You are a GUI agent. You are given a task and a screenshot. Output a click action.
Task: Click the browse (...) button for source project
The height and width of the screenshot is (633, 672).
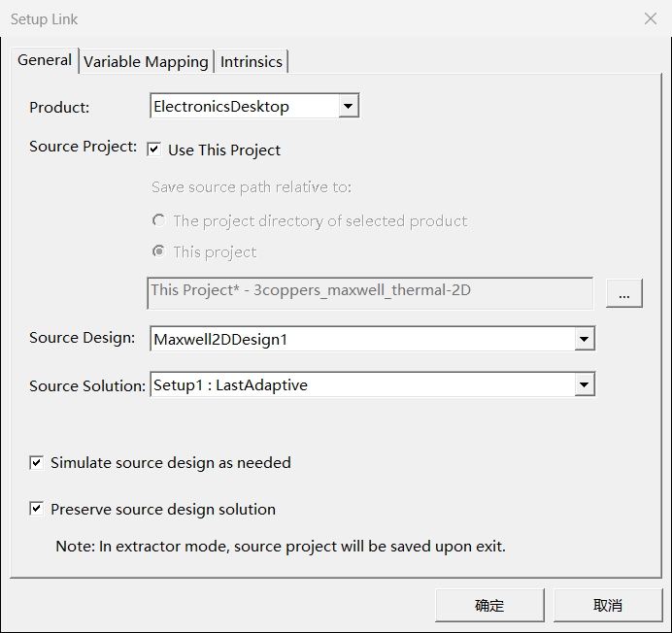pos(624,293)
